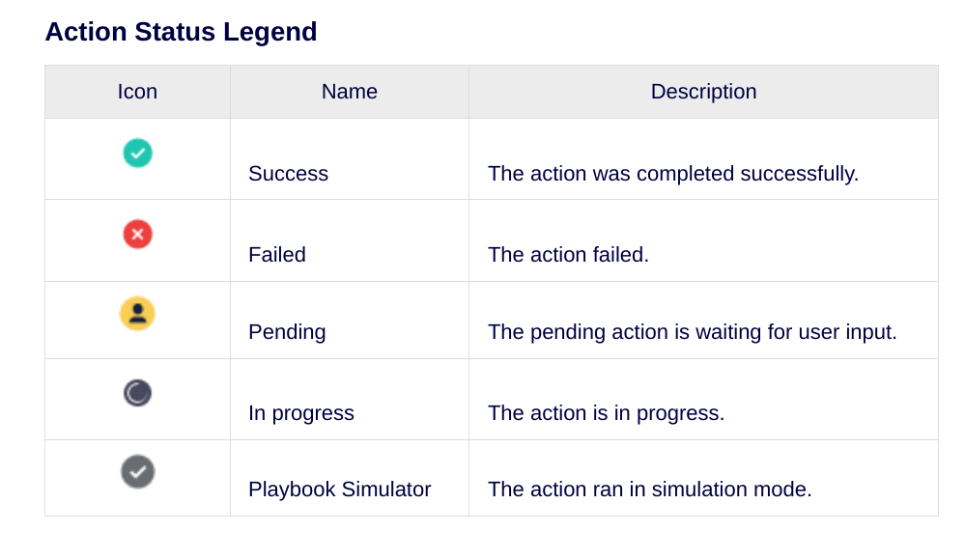Click the Icon column header

137,92
